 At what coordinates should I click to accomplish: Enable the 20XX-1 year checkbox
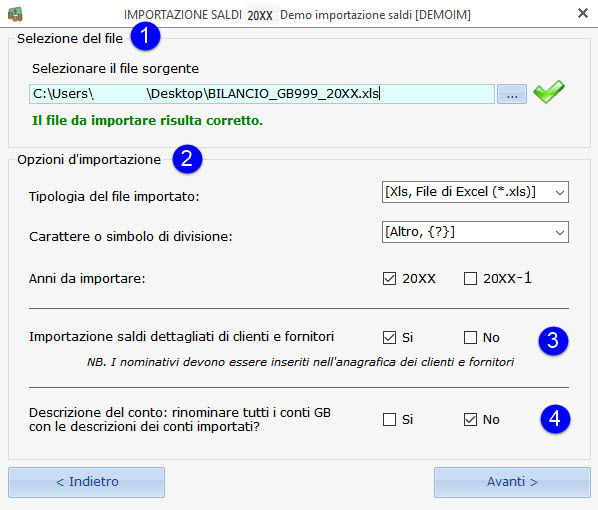(470, 278)
